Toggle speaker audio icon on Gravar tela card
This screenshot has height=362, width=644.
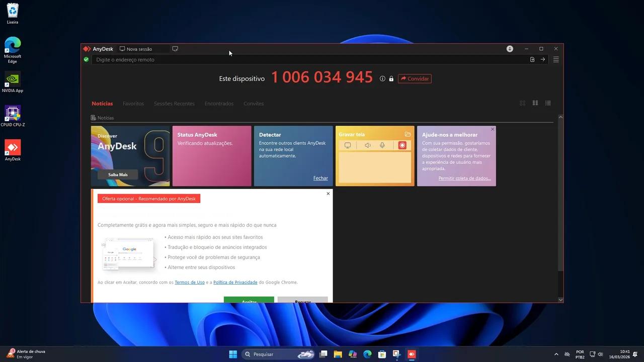point(368,145)
